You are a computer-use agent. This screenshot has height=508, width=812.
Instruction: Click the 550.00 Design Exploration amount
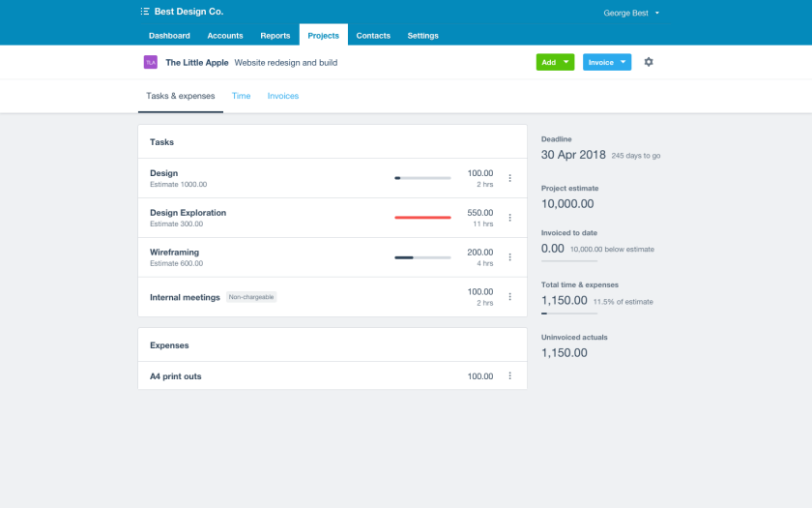pos(480,213)
